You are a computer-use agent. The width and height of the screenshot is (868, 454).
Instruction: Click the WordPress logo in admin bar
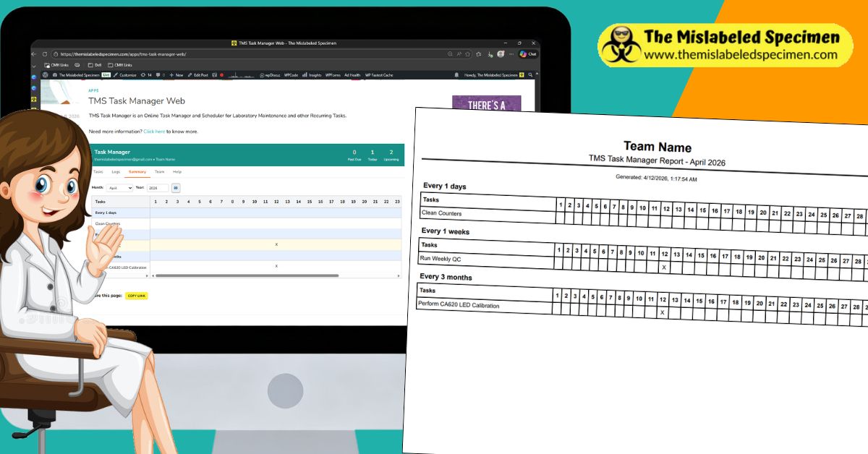45,75
